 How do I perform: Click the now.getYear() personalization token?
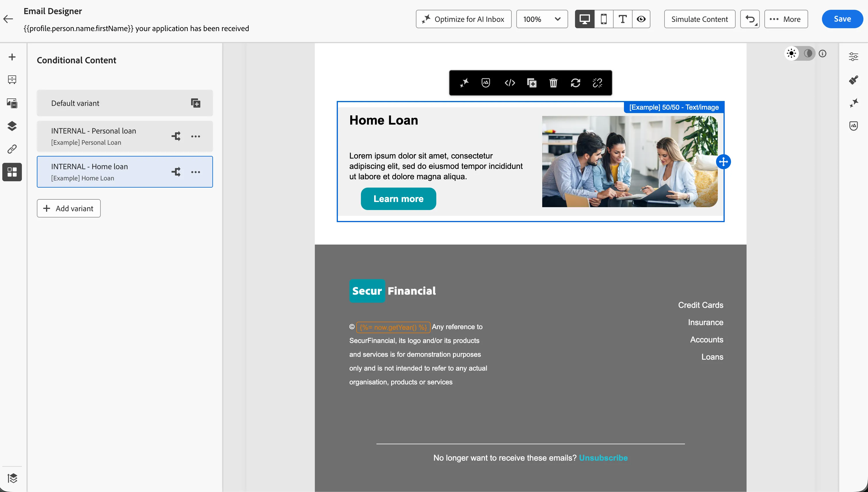point(393,327)
